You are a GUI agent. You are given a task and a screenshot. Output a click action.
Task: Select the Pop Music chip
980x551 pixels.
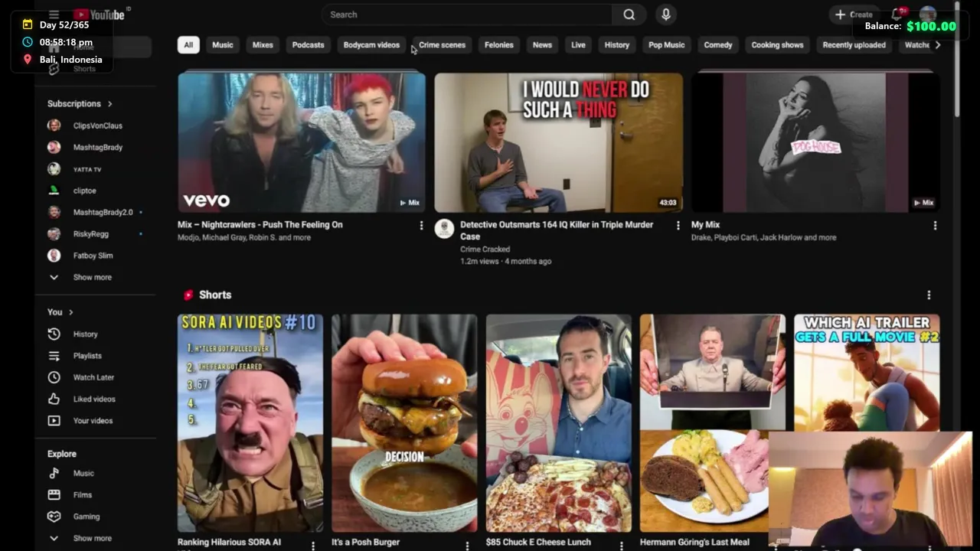pyautogui.click(x=666, y=44)
